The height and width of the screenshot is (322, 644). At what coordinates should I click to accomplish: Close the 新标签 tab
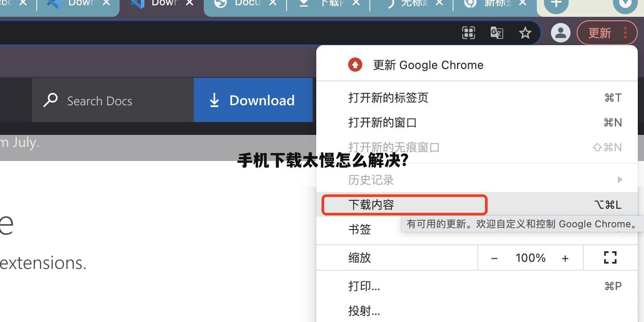pyautogui.click(x=522, y=3)
